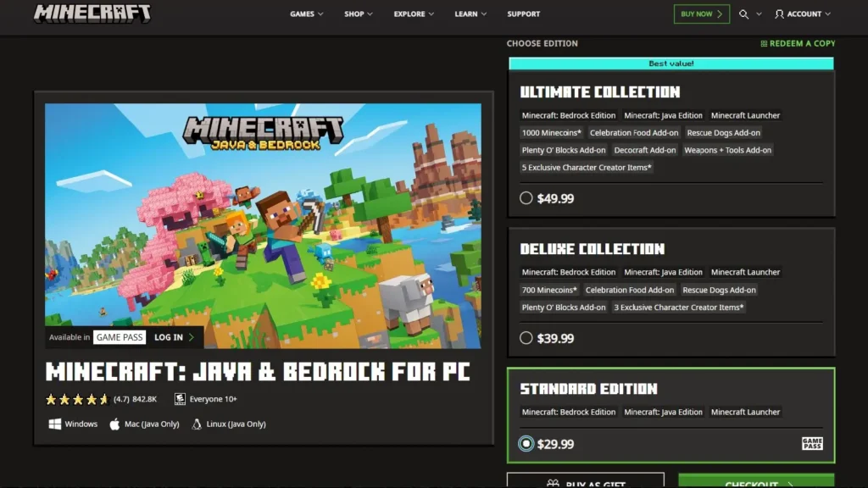Image resolution: width=868 pixels, height=488 pixels.
Task: Click the ESRB Everyone 10+ rating icon
Action: (180, 399)
